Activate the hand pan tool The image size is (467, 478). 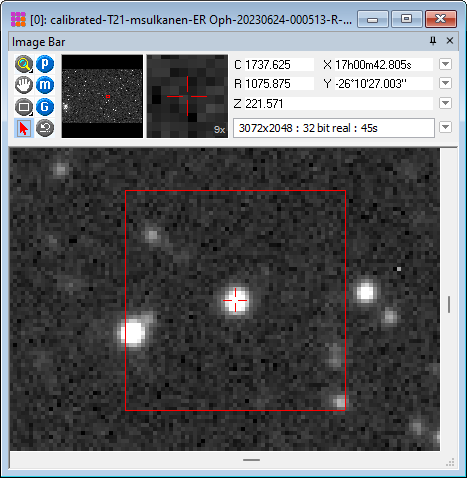pyautogui.click(x=24, y=85)
